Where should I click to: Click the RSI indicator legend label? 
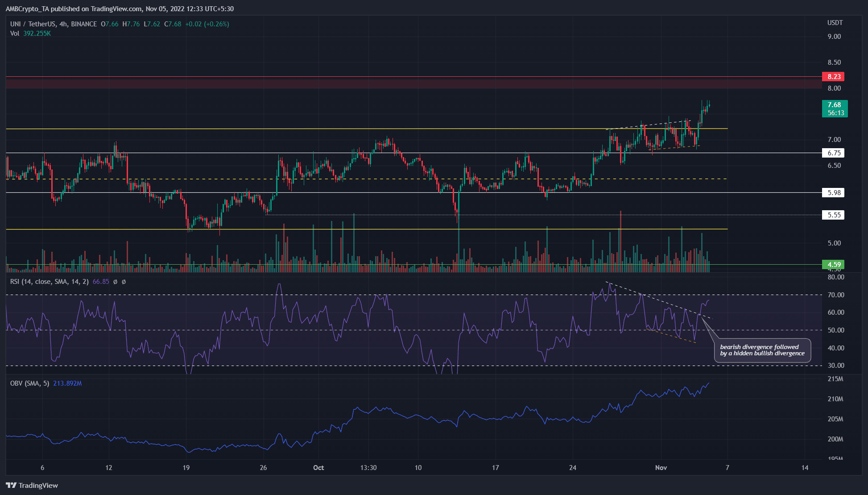(x=50, y=282)
